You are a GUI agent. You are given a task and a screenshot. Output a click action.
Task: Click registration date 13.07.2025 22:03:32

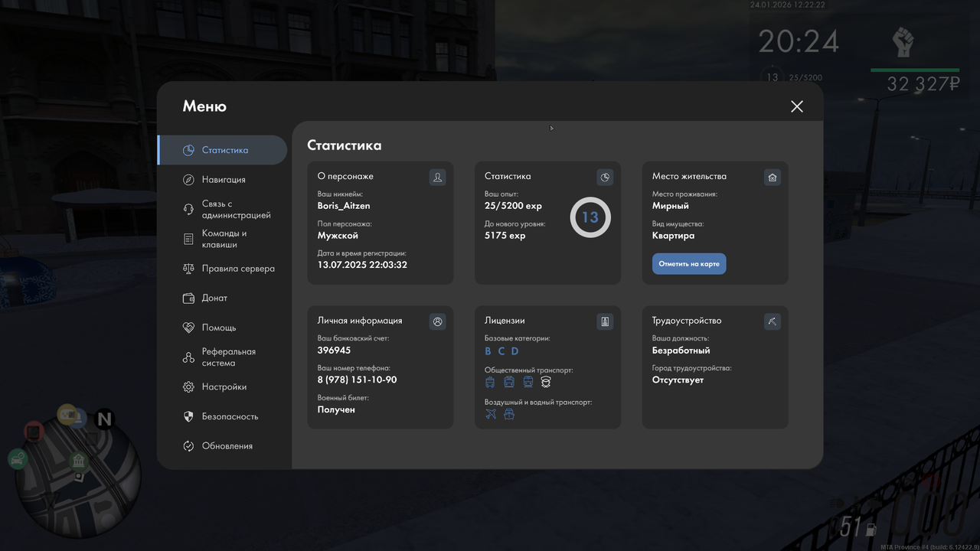pos(362,265)
